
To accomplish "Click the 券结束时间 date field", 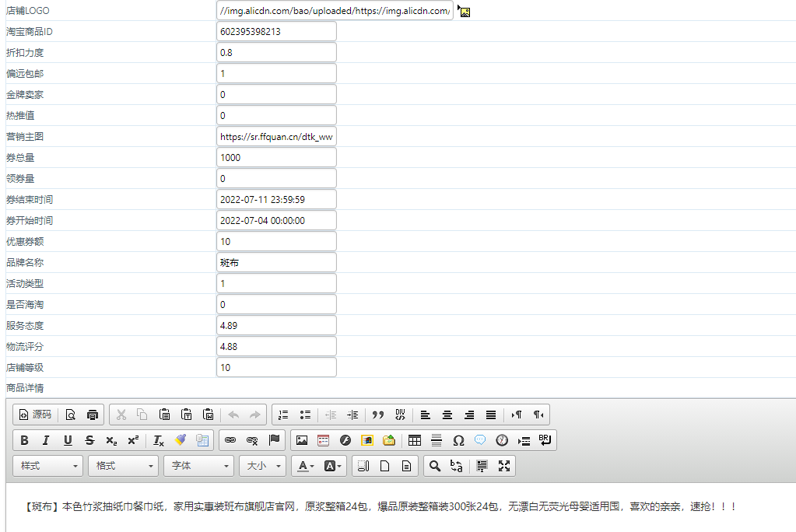I will pos(276,199).
